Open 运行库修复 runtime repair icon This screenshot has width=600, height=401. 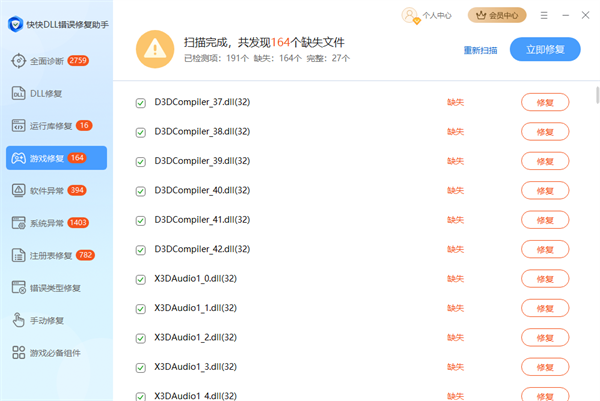[x=18, y=126]
